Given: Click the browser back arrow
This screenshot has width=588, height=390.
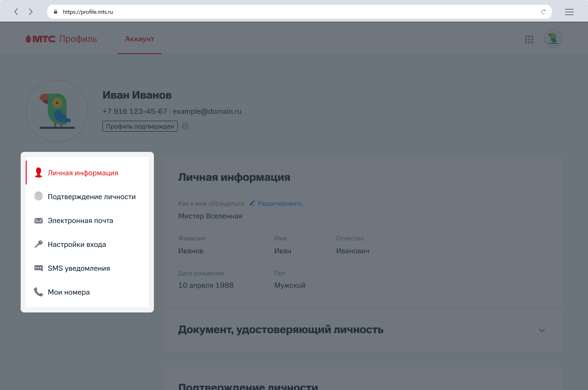Looking at the screenshot, I should pos(16,12).
